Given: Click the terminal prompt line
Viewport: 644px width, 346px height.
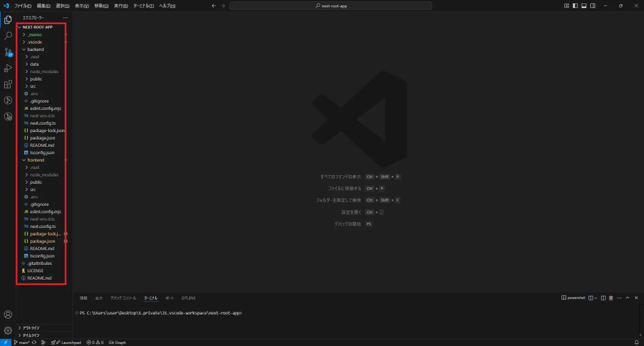Looking at the screenshot, I should (161, 312).
